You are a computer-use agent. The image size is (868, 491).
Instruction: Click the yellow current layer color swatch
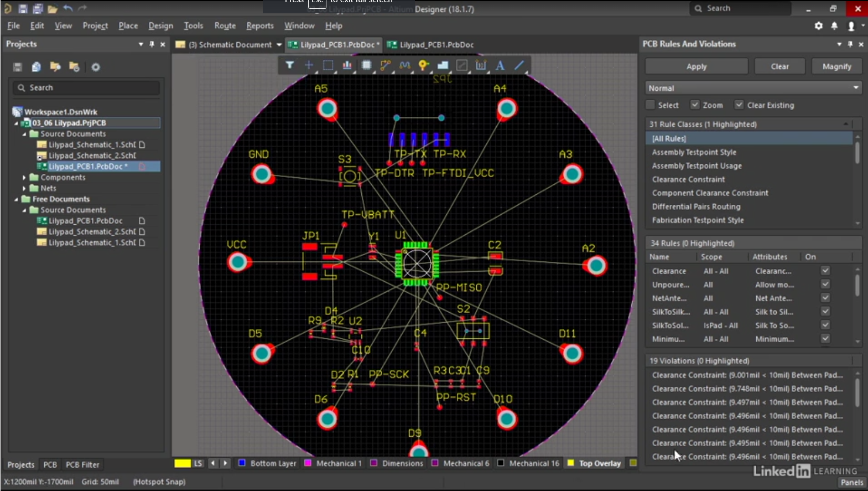(x=183, y=463)
